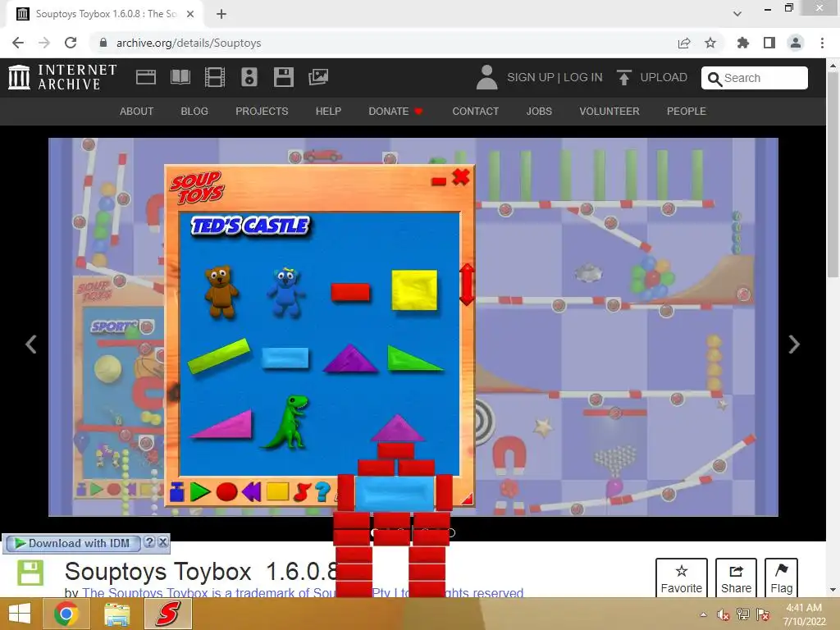Click the red double-arrow toybox scroller
Viewport: 840px width, 630px height.
(467, 285)
